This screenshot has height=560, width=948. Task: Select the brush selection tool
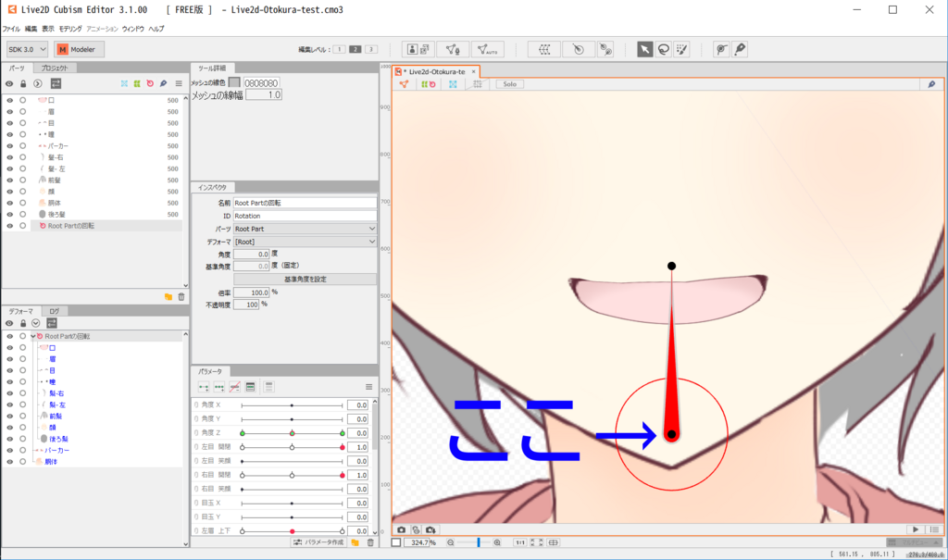682,50
